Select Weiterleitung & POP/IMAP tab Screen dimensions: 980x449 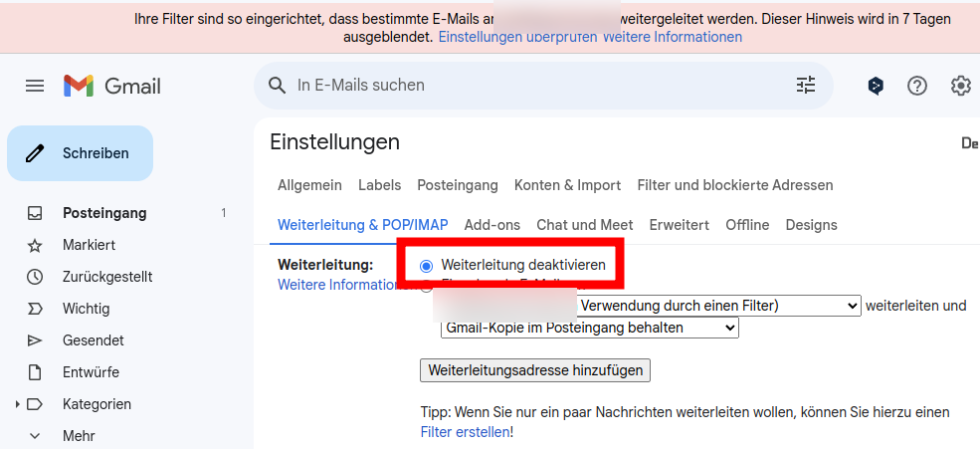click(x=362, y=225)
